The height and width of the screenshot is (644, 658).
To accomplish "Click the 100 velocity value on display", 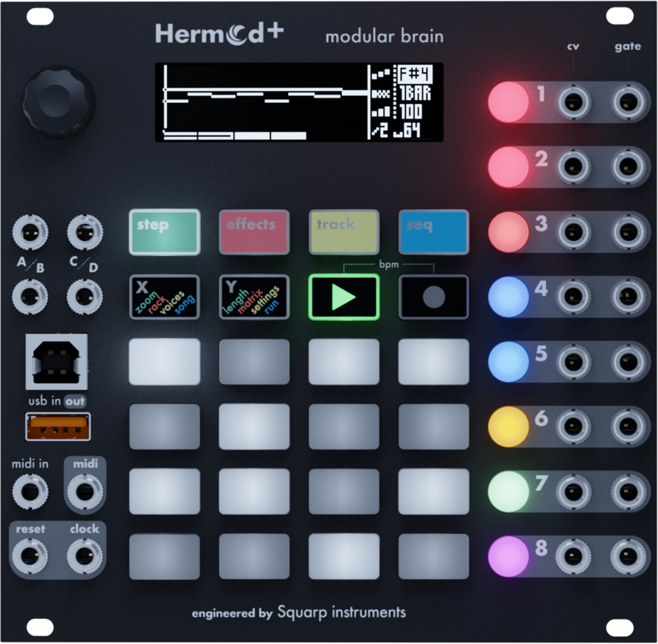I will [411, 111].
